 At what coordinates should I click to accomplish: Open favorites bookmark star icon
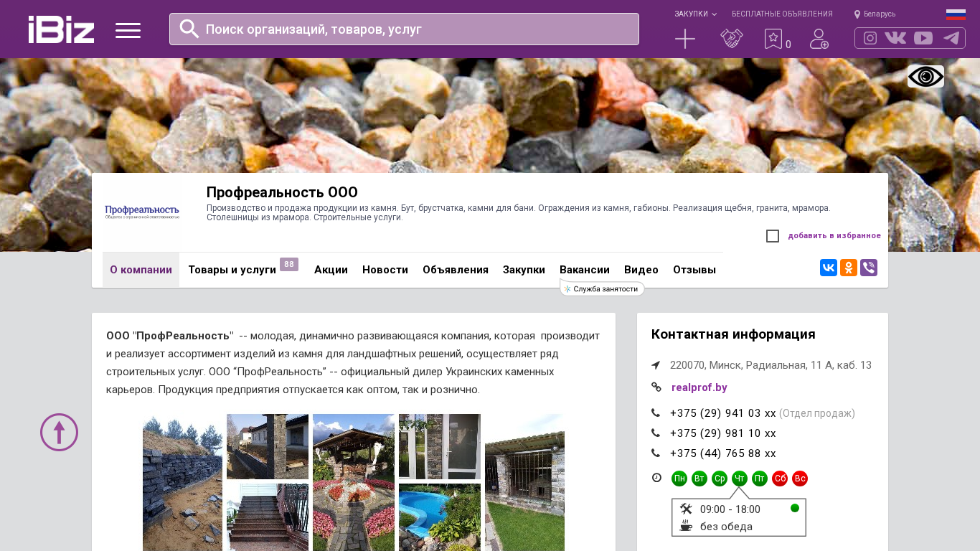[x=773, y=39]
